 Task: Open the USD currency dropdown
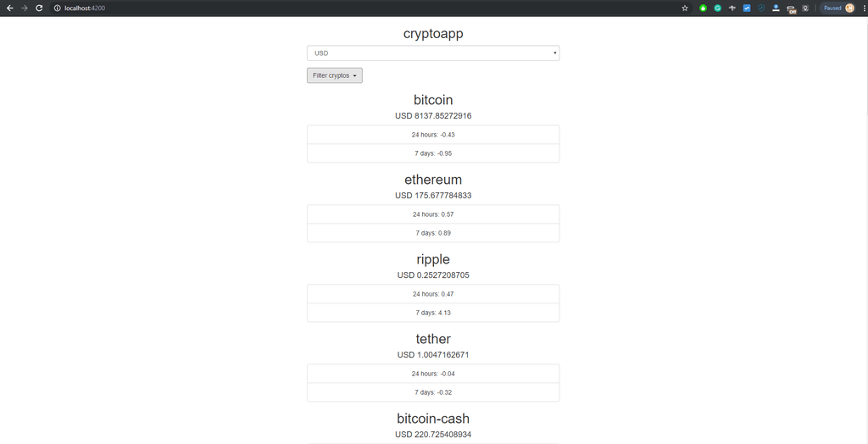coord(433,53)
